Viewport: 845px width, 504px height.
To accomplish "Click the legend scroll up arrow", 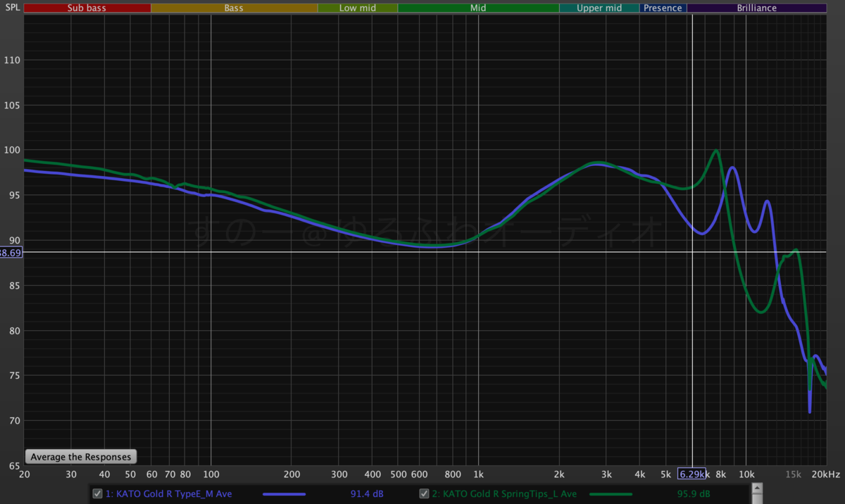I will pyautogui.click(x=757, y=488).
